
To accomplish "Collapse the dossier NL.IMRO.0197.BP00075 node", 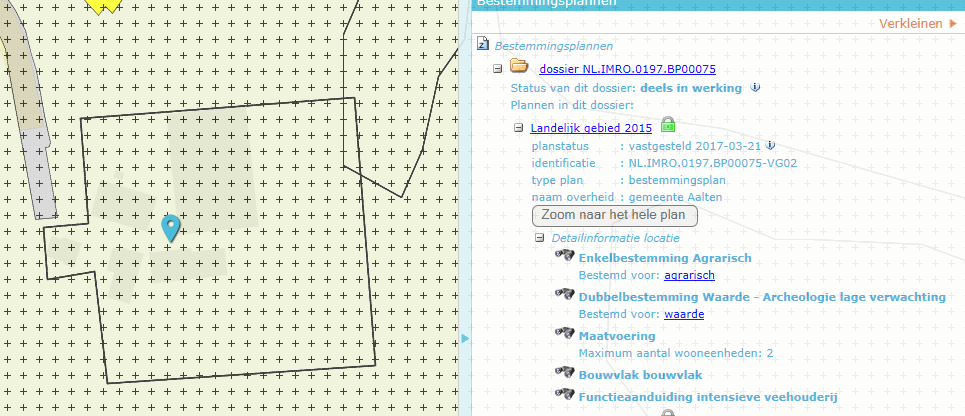I will click(x=498, y=69).
